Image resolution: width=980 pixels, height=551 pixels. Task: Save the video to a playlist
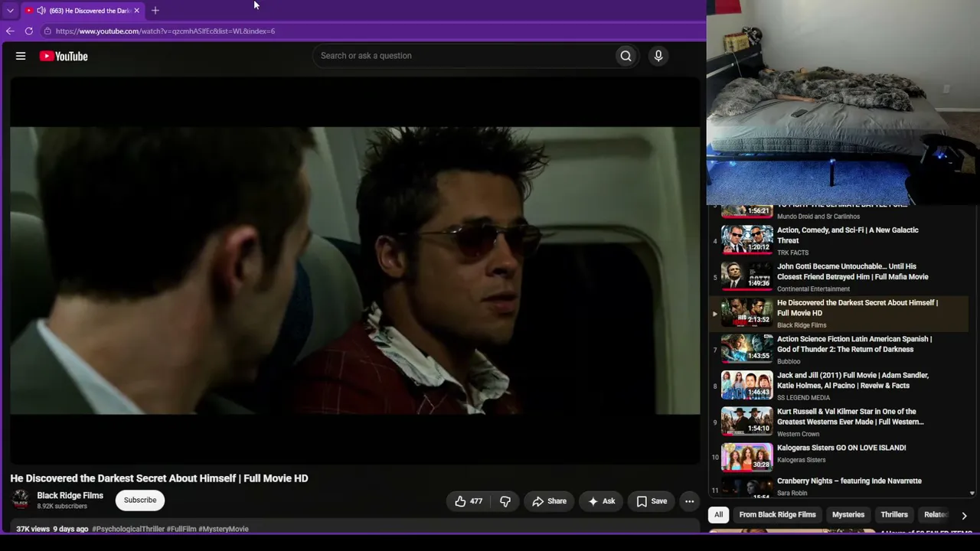coord(652,501)
